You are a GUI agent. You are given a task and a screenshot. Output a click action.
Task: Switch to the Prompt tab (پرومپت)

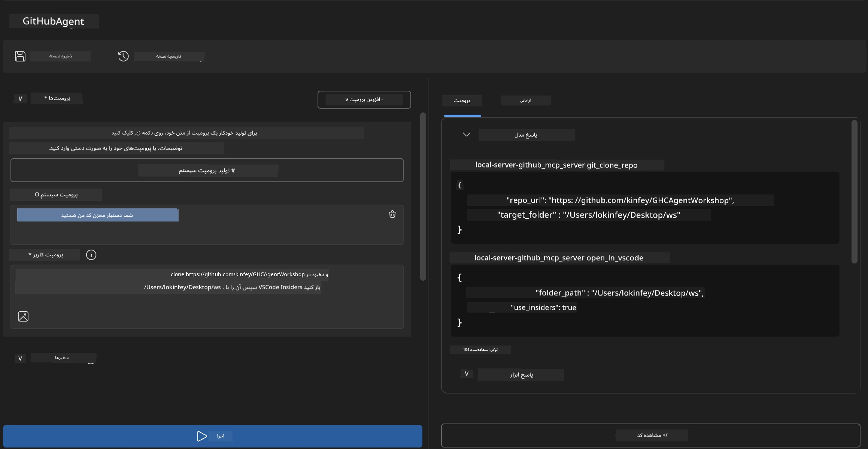coord(462,100)
